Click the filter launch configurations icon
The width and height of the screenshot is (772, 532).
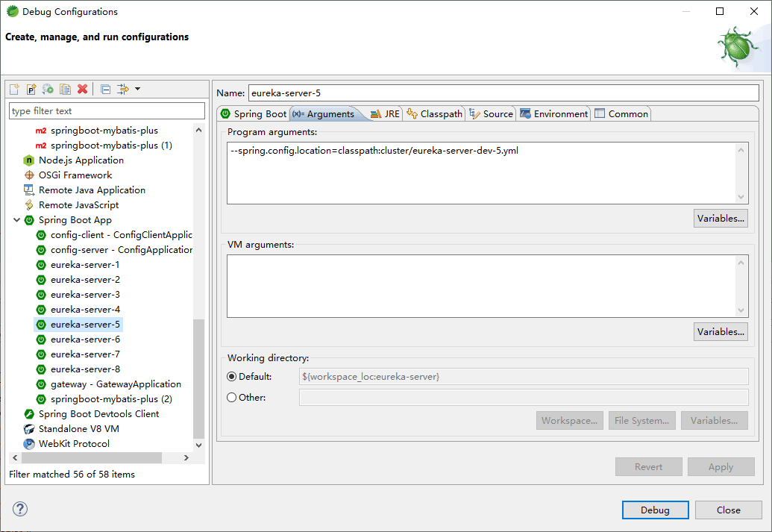122,89
